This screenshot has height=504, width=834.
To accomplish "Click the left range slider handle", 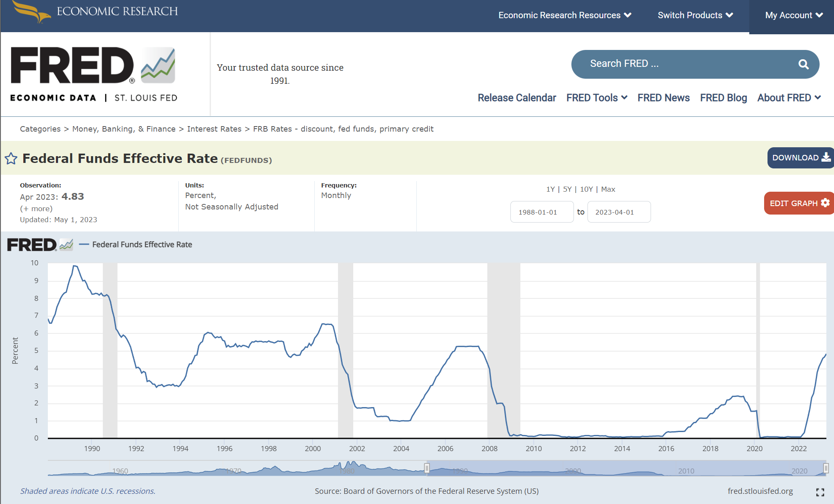I will click(427, 468).
